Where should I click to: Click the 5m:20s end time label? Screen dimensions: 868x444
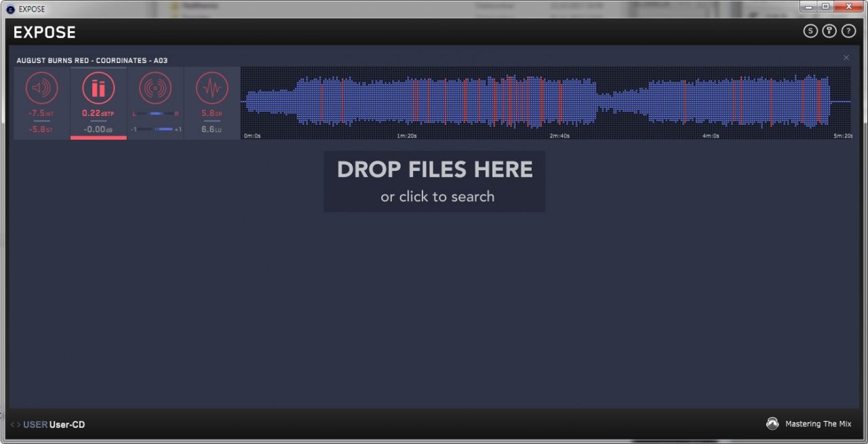(843, 136)
